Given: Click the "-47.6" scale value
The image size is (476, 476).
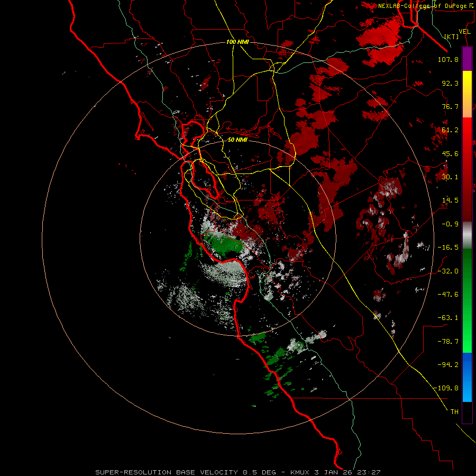Looking at the screenshot, I should (448, 295).
